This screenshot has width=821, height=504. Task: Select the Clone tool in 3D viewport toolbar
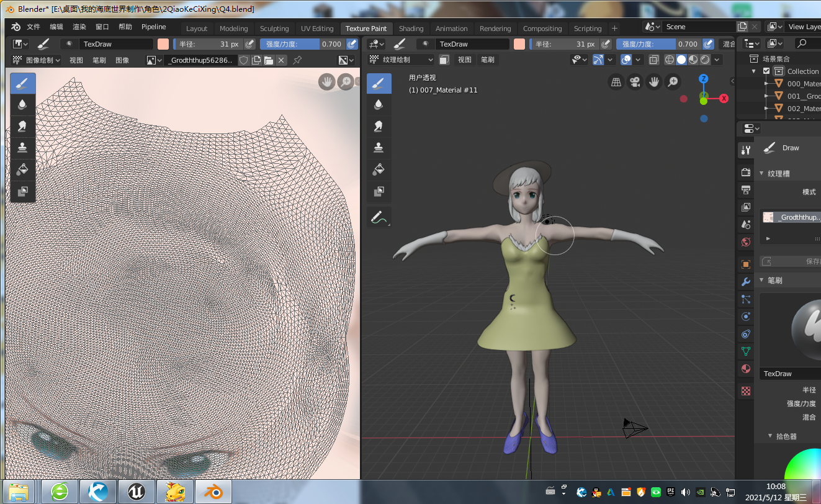pos(379,148)
